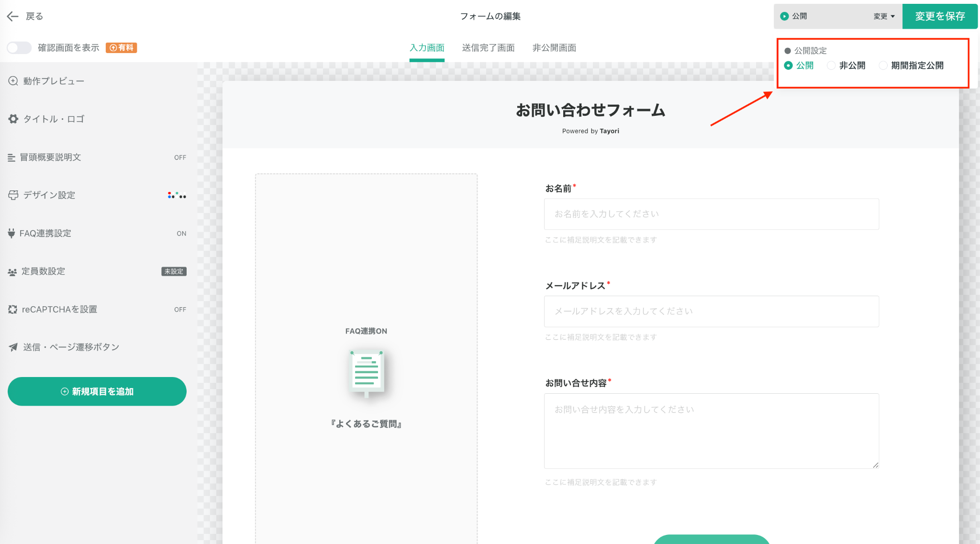980x544 pixels.
Task: Toggle the 確認画面を表示 switch
Action: click(x=19, y=48)
